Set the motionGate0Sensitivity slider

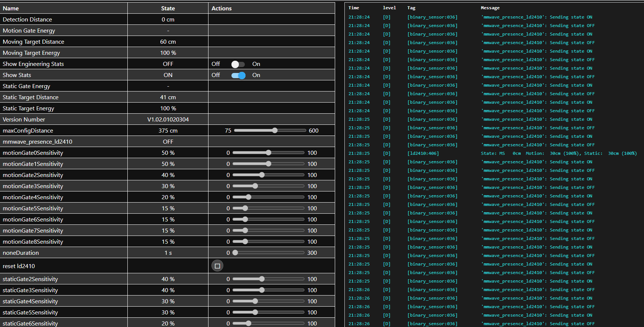268,153
